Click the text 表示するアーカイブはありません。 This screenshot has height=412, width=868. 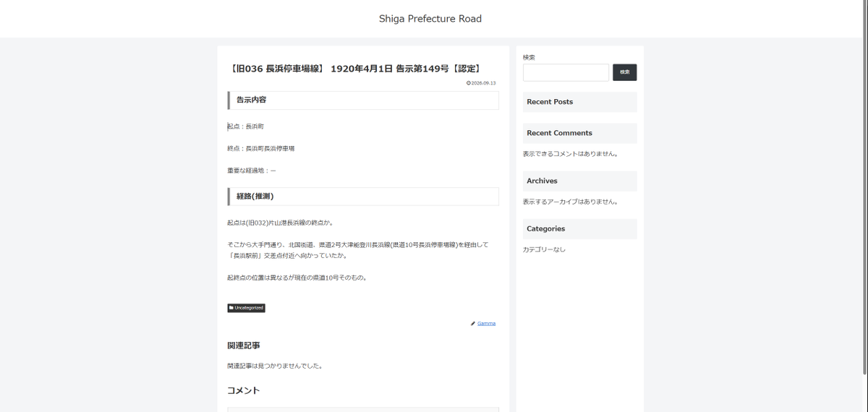(x=570, y=202)
